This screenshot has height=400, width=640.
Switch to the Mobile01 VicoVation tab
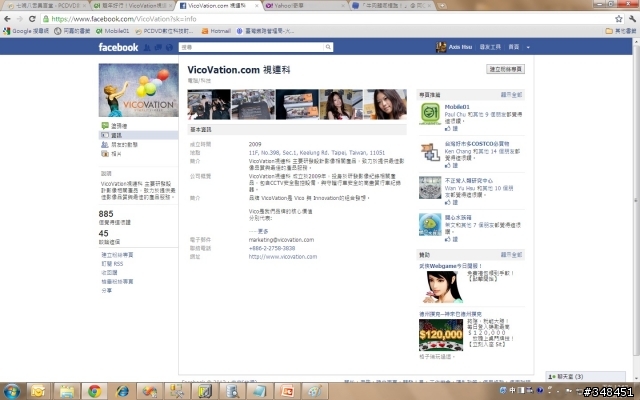point(131,6)
